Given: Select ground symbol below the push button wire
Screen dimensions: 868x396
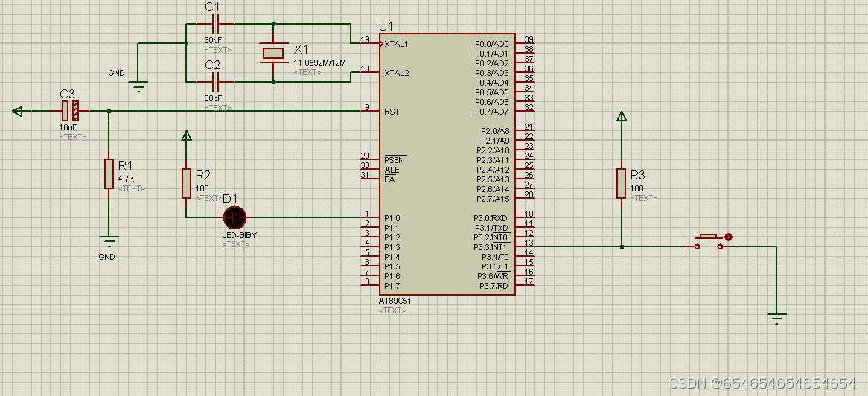Looking at the screenshot, I should (x=776, y=318).
